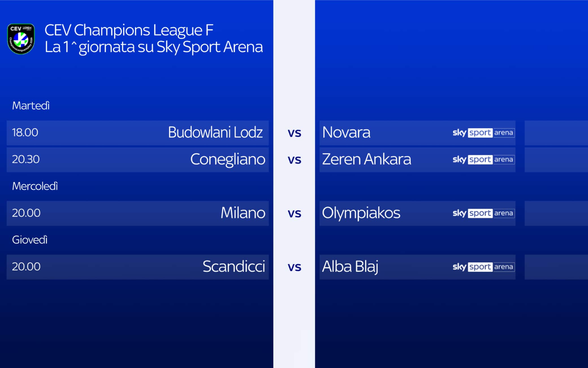Click the CEV Champions League F title
588x368 pixels.
pyautogui.click(x=129, y=30)
